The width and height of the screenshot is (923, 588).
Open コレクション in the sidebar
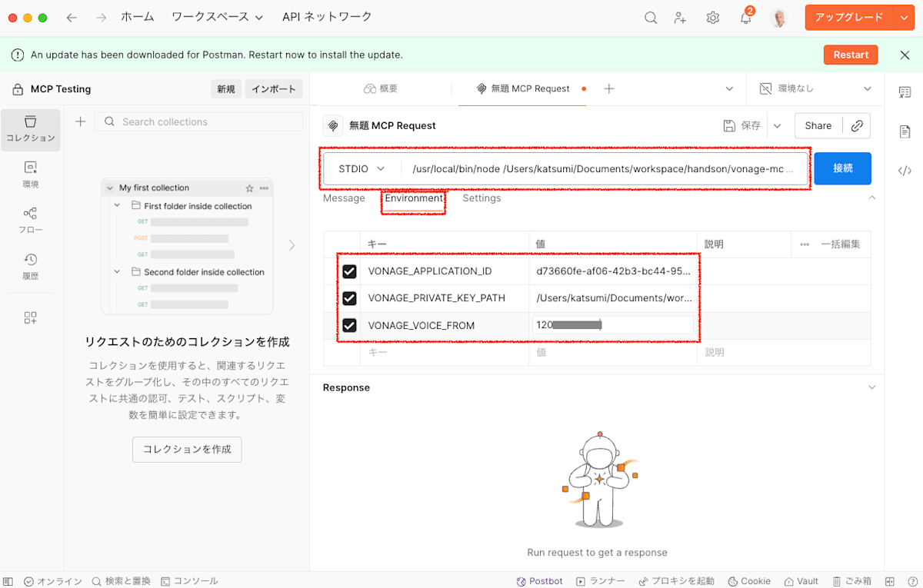(x=31, y=128)
